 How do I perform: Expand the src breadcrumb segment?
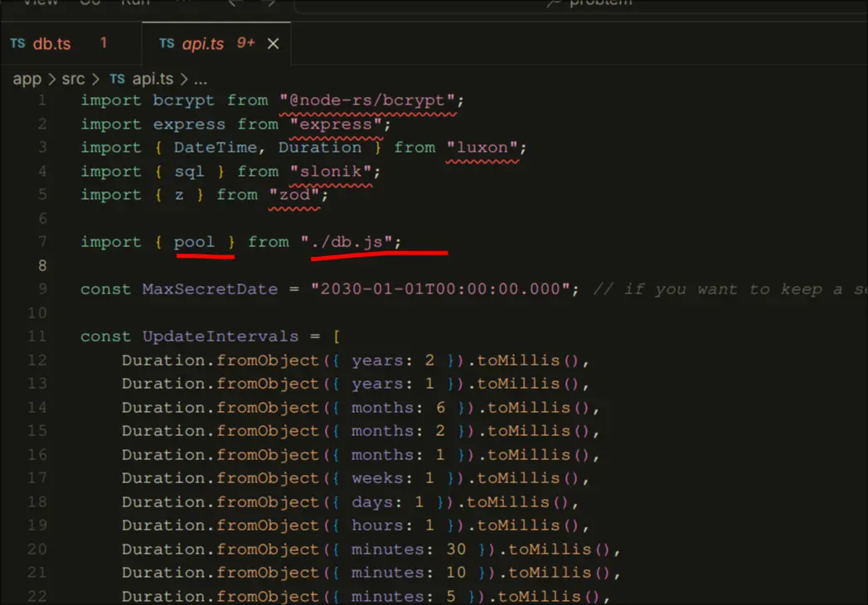[x=73, y=79]
